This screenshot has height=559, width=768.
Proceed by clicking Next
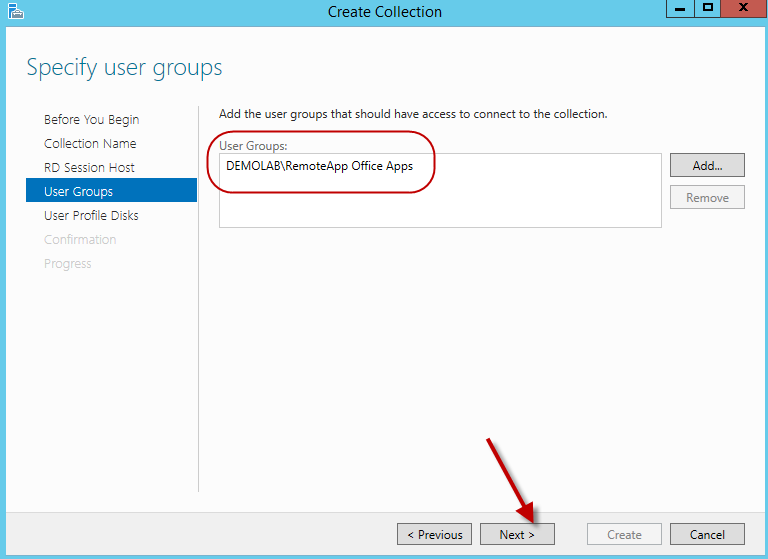click(x=517, y=535)
